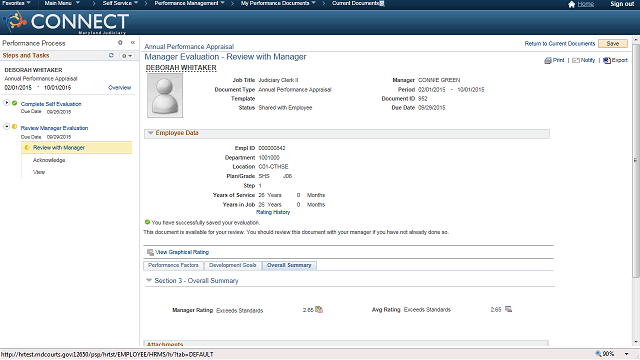
Task: Click the Status value Shared with Employee
Action: pyautogui.click(x=285, y=108)
